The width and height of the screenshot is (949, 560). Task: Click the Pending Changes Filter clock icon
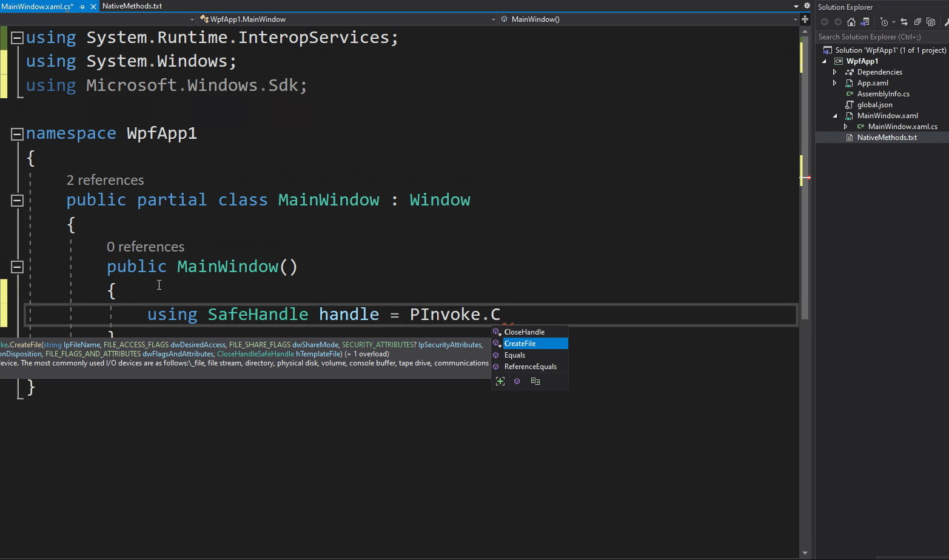click(x=884, y=22)
